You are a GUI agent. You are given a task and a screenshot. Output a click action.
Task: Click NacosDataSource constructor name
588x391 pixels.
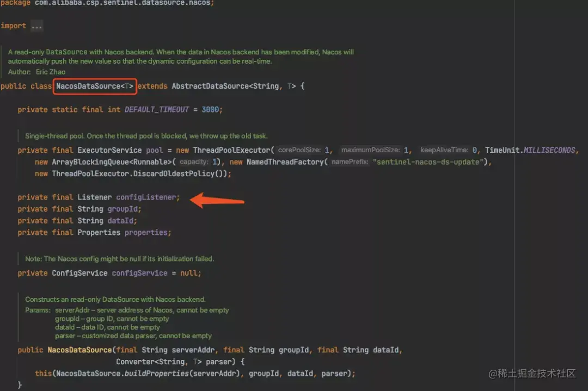(79, 350)
